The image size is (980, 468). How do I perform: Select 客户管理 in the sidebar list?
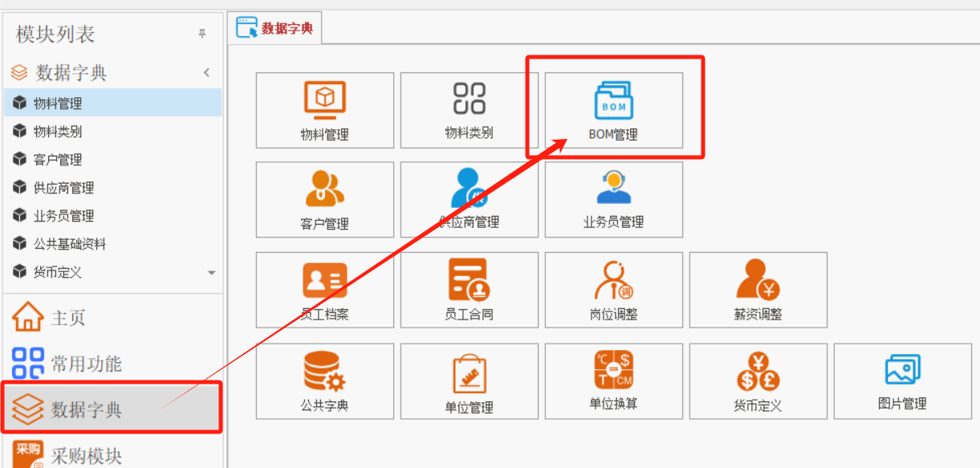point(112,159)
